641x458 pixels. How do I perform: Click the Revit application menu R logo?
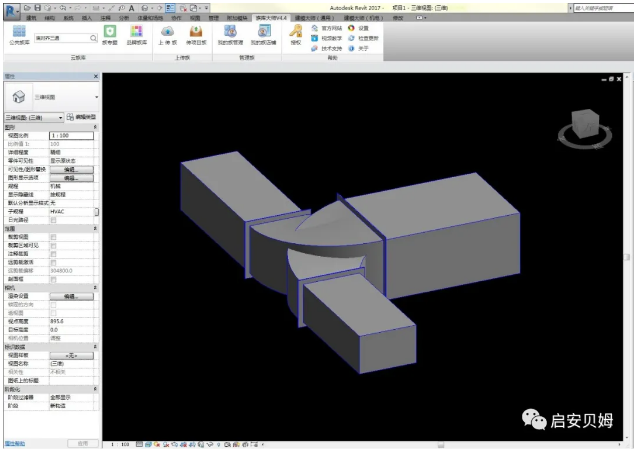[x=9, y=8]
